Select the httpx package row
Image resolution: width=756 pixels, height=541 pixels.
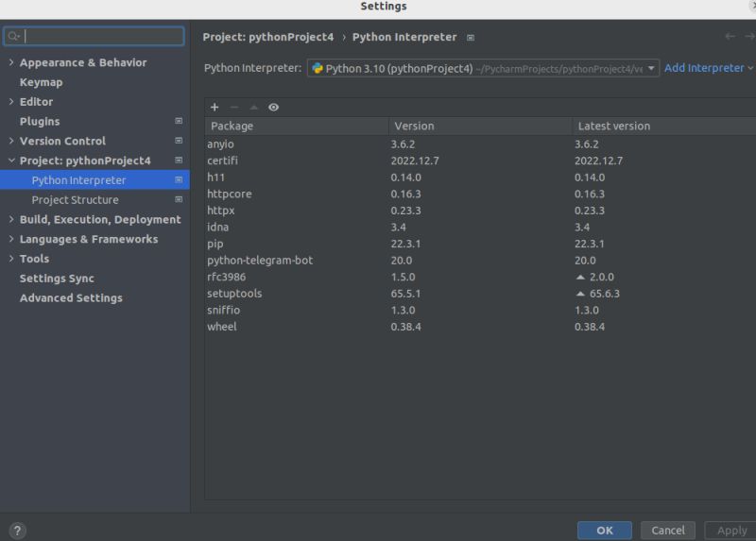[x=480, y=211]
